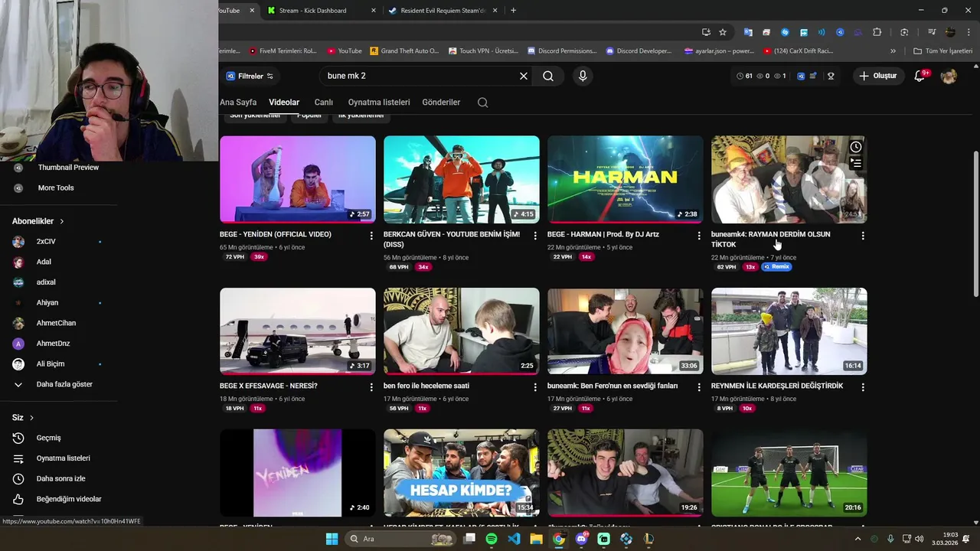Open options for ben fero ile heceleme saati
The height and width of the screenshot is (551, 980).
click(x=535, y=387)
